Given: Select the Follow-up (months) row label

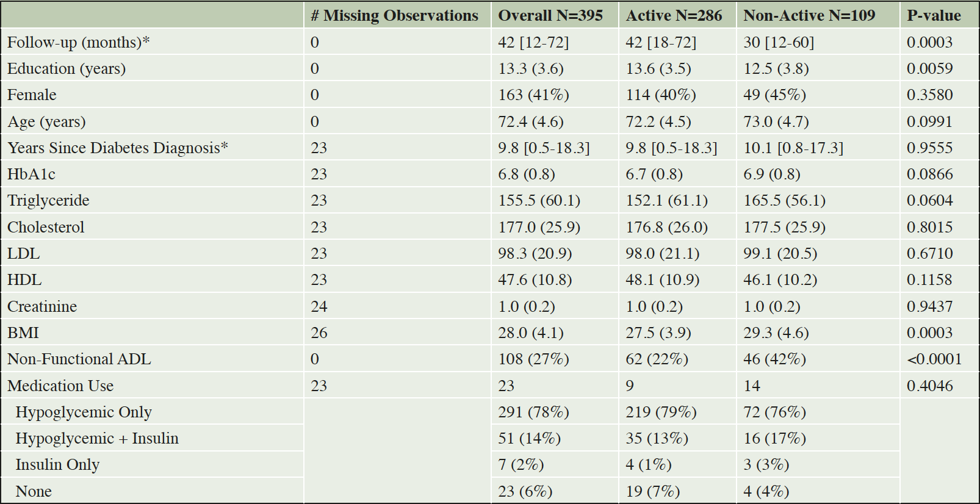Looking at the screenshot, I should [x=78, y=43].
